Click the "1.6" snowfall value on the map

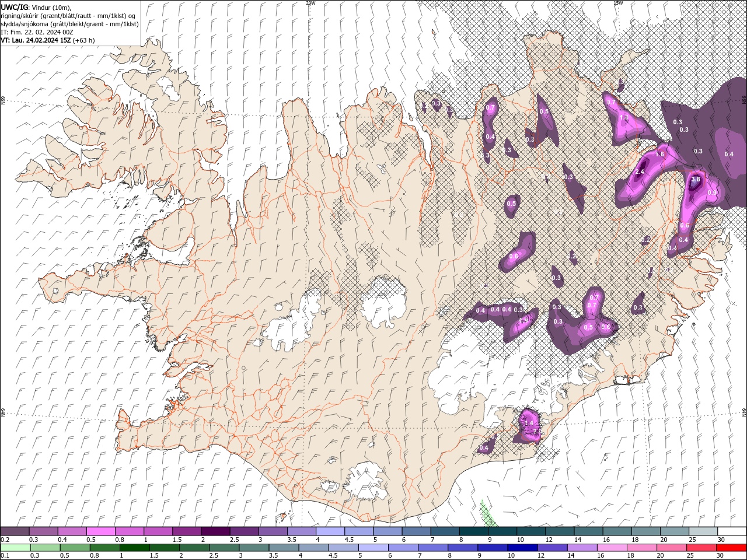[660, 154]
